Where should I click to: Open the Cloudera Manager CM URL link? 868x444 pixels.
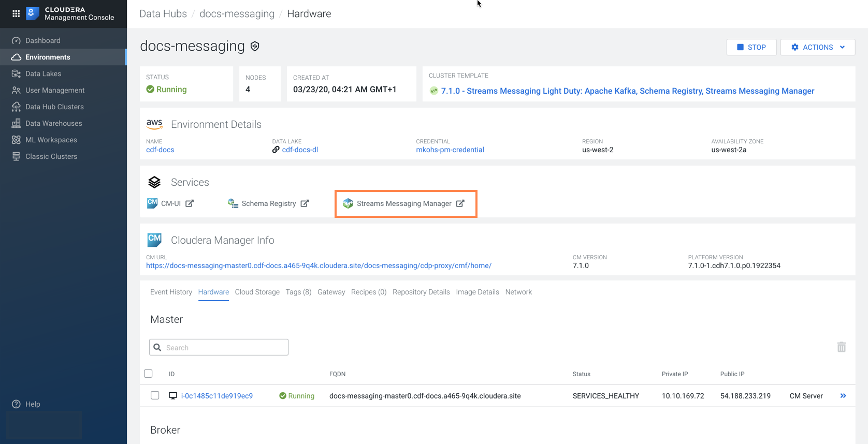tap(319, 265)
